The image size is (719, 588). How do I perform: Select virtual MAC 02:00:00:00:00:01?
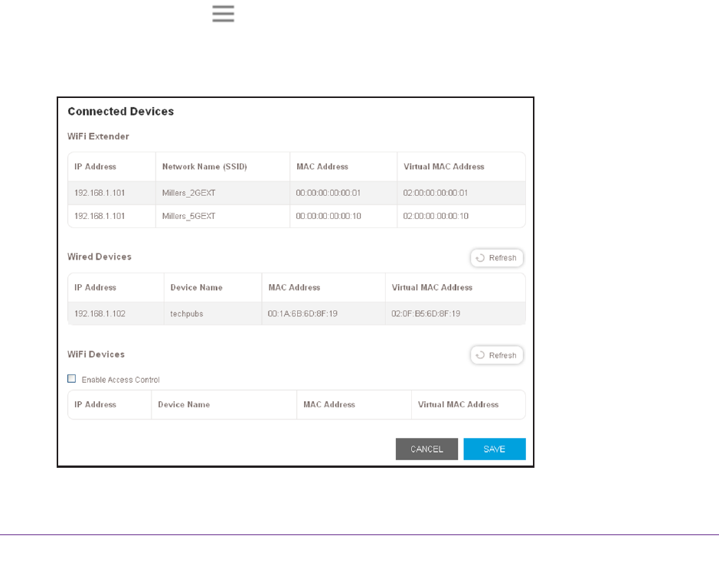(436, 193)
